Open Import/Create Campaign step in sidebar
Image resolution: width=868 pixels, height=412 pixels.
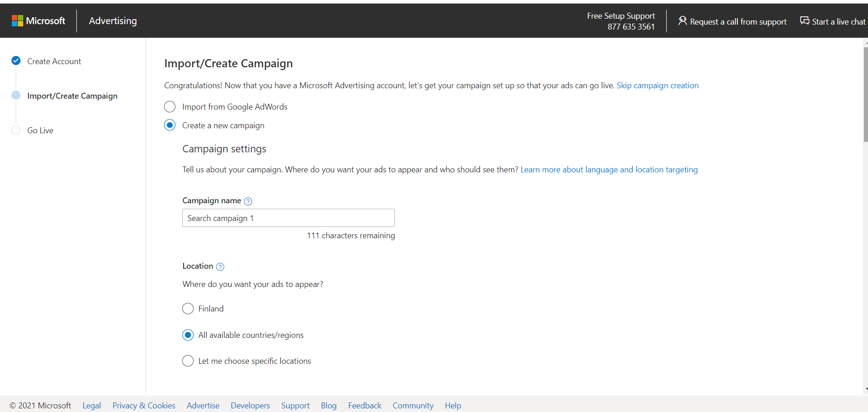(x=72, y=96)
